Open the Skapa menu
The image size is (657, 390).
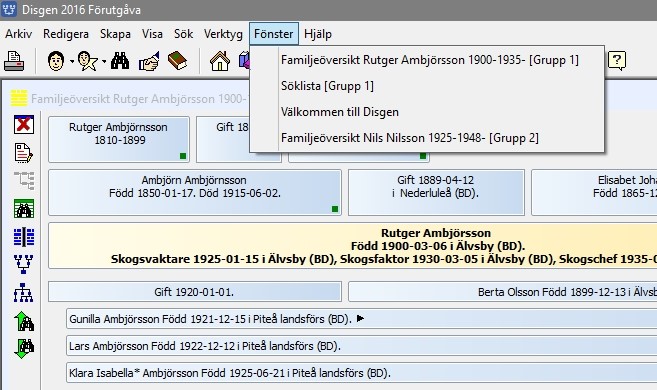(115, 34)
